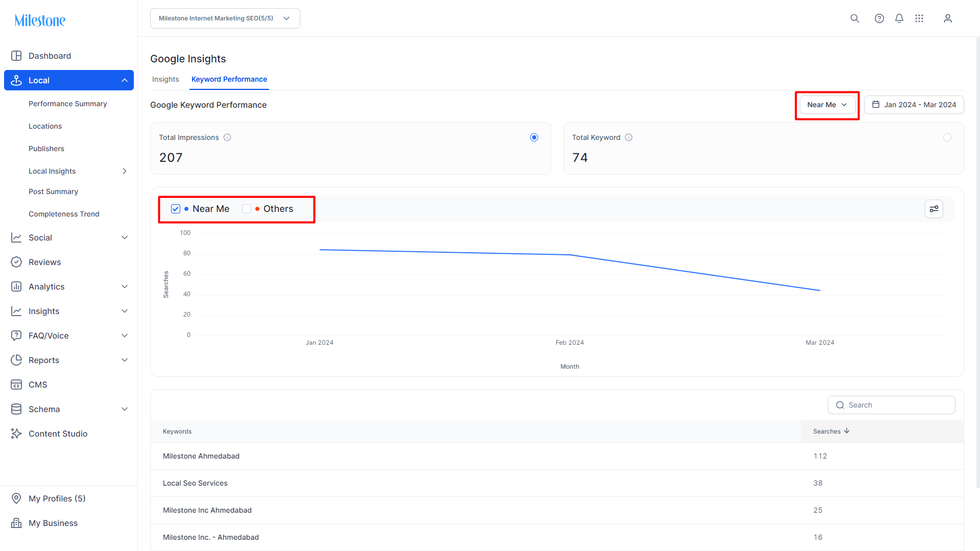Sort by Searches arrow icon
Viewport: 980px width, 551px height.
tap(847, 431)
